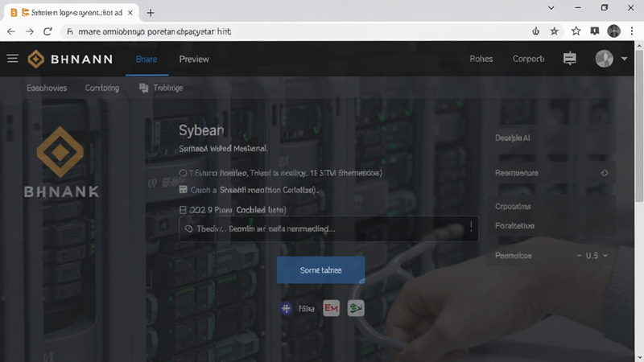
Task: Click the Some tatnee button
Action: (x=320, y=270)
